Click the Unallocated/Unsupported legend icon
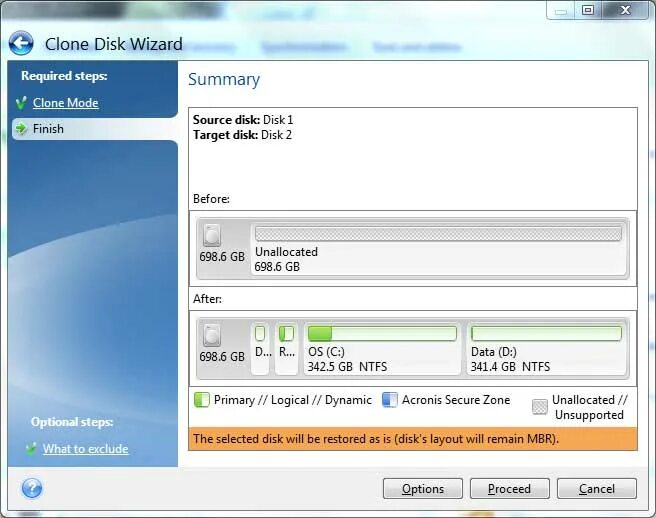The height and width of the screenshot is (518, 656). tap(540, 407)
